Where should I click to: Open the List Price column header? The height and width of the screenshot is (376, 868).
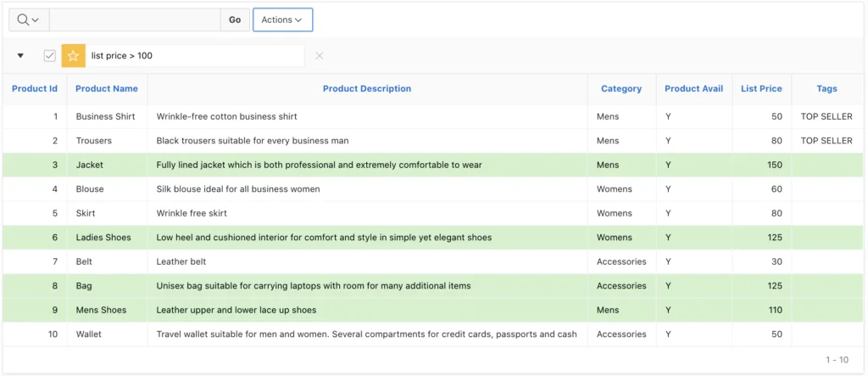coord(761,89)
